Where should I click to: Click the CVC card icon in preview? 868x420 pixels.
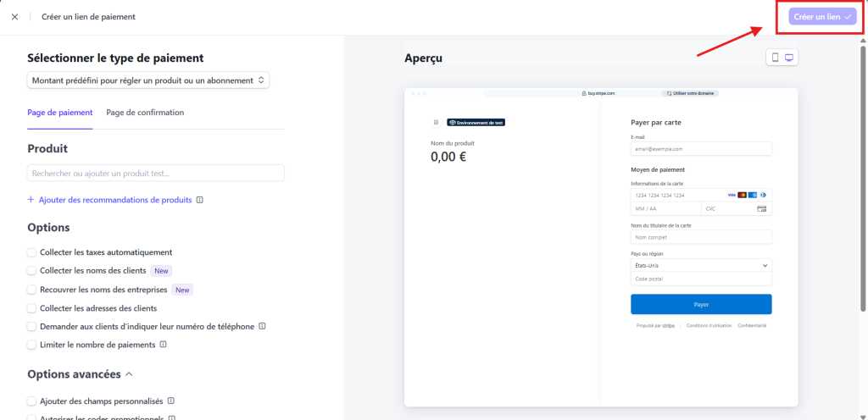coord(761,208)
